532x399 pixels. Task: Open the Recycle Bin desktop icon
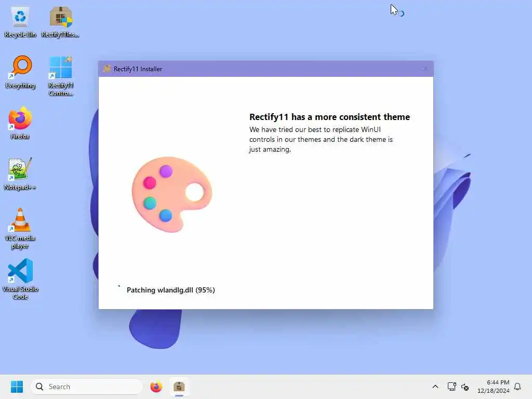[20, 22]
